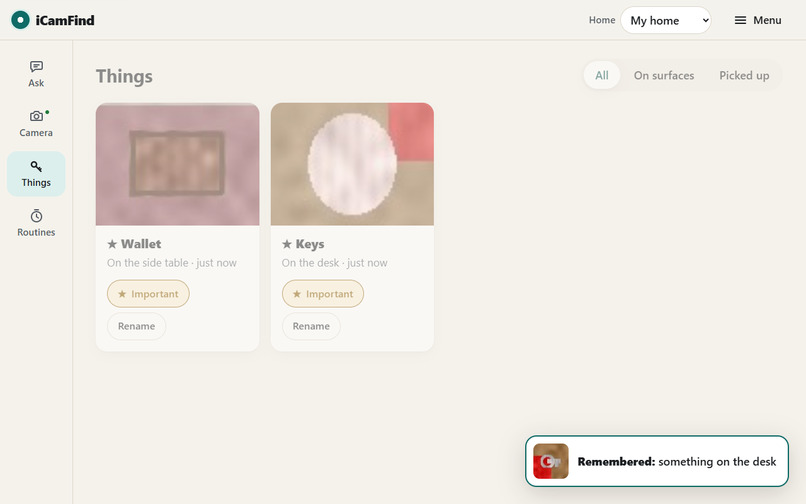Click 'On the desk · just now' text

334,263
